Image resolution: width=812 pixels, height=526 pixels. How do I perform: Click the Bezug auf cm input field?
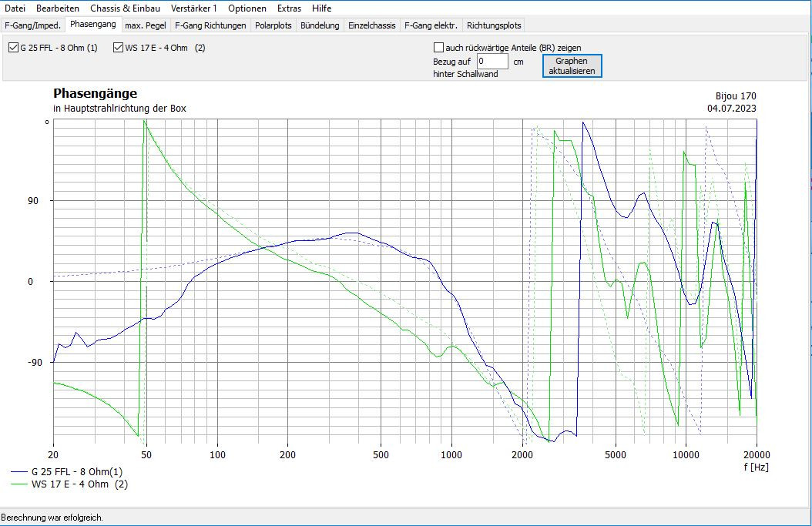point(492,62)
